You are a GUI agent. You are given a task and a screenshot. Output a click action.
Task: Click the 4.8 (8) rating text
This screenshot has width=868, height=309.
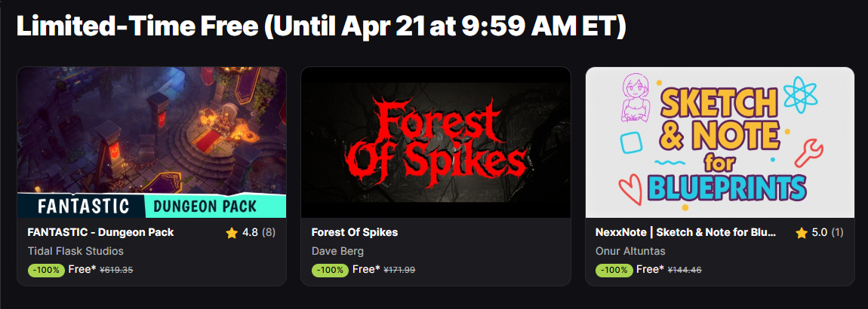pos(258,233)
